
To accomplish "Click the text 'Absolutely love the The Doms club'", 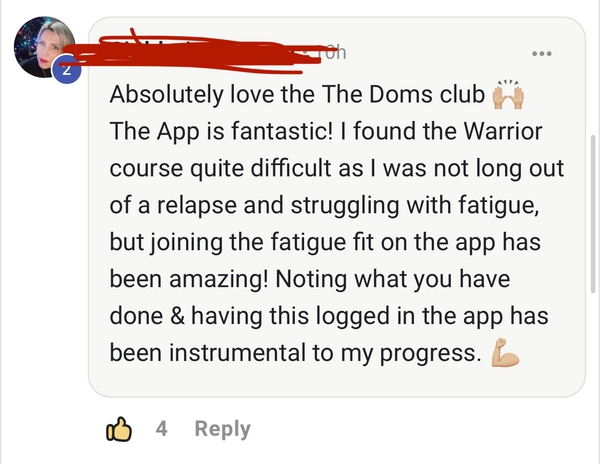I will click(297, 94).
